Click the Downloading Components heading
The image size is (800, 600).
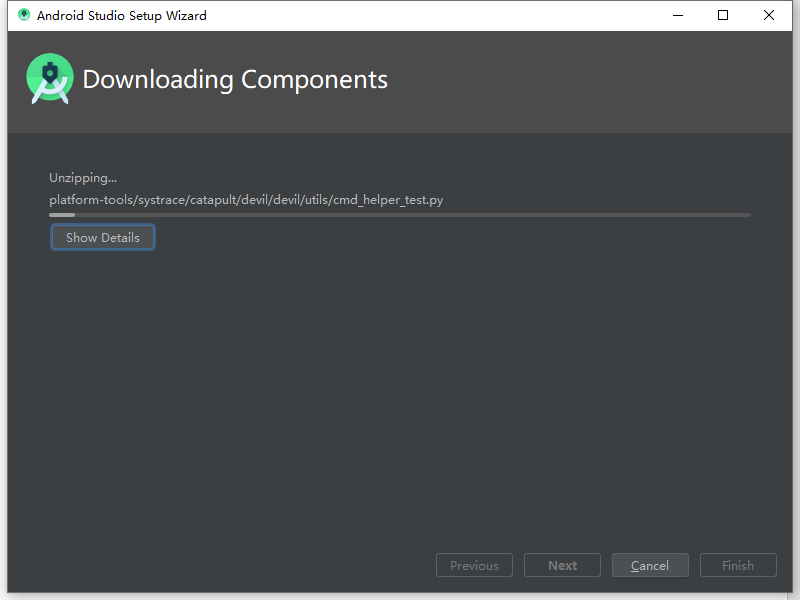click(235, 80)
